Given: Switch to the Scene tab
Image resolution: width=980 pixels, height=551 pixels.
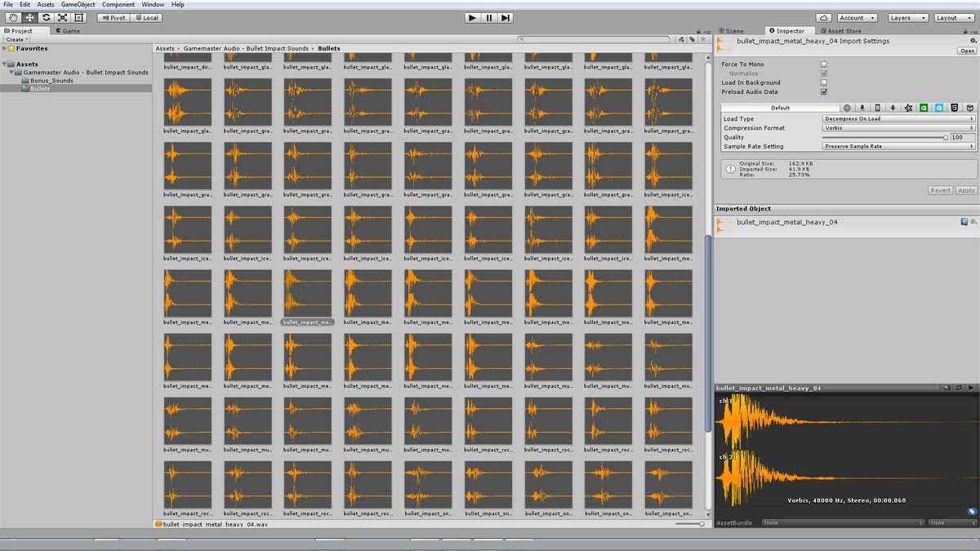Looking at the screenshot, I should pyautogui.click(x=731, y=31).
